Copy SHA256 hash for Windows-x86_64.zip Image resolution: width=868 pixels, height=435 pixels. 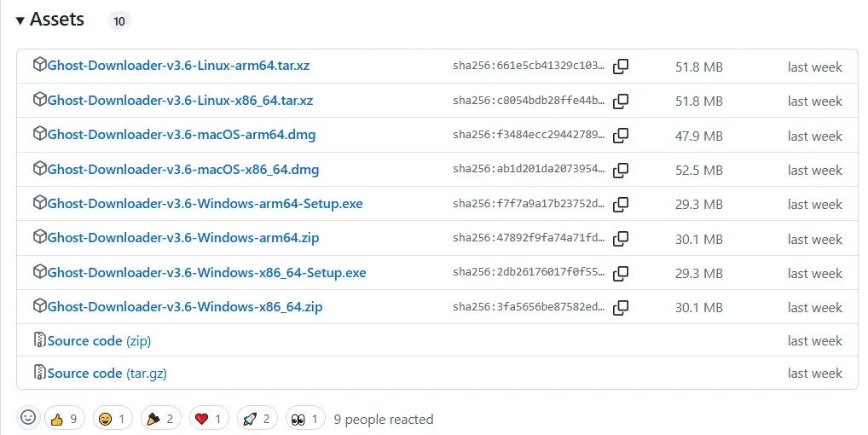(621, 307)
